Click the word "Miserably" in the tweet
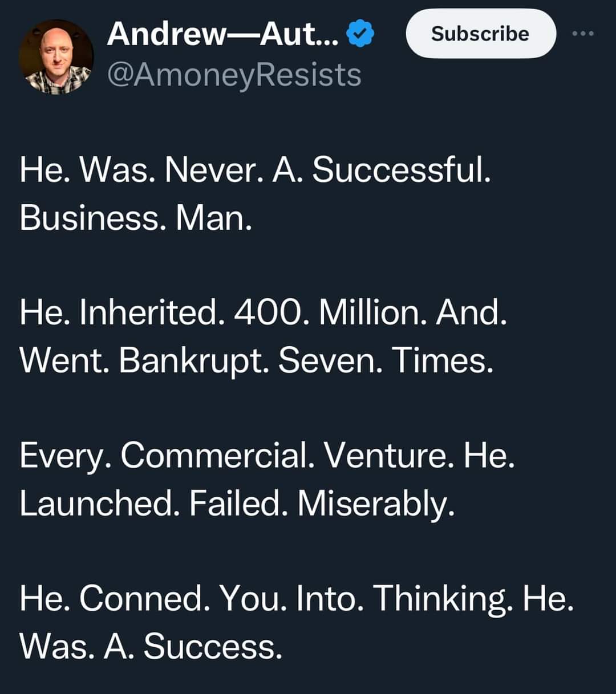 tap(376, 504)
